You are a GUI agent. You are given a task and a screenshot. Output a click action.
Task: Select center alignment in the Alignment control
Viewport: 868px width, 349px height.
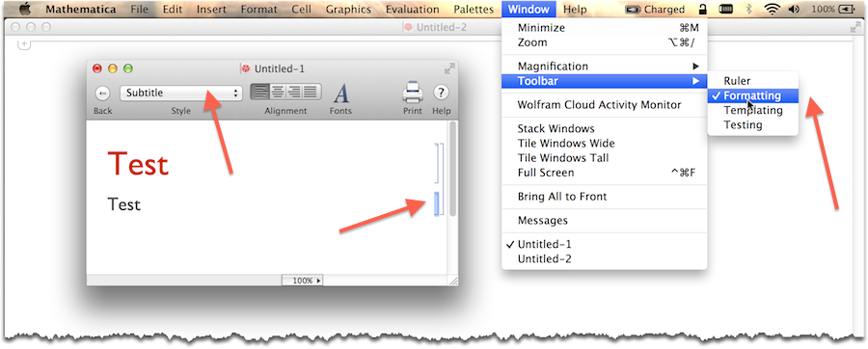[x=277, y=92]
